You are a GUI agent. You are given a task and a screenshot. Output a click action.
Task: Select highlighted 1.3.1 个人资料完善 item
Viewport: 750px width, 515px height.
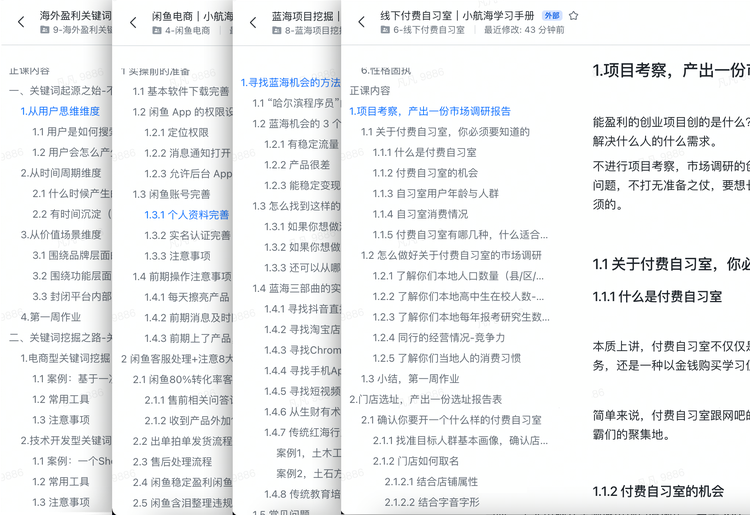(x=187, y=215)
